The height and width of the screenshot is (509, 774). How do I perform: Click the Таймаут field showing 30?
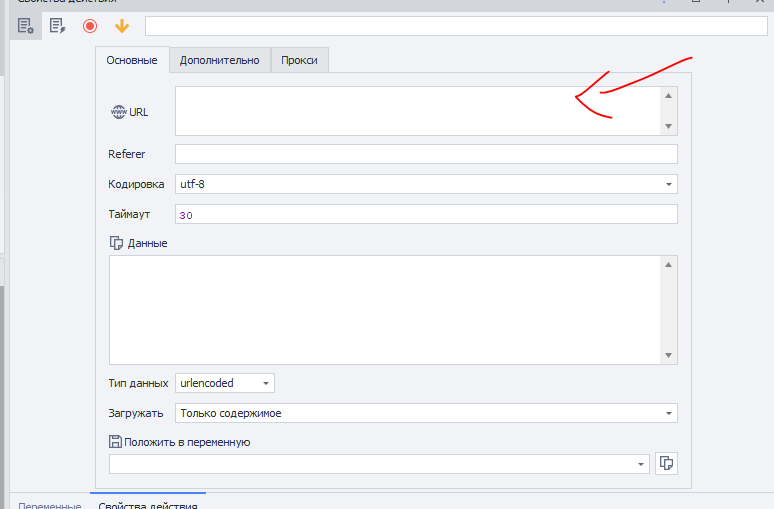pyautogui.click(x=426, y=214)
